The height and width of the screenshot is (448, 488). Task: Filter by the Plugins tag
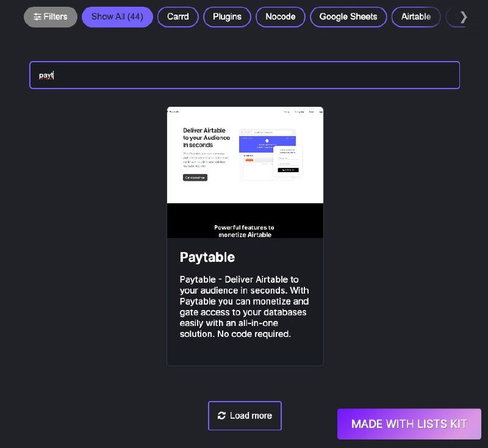(227, 17)
